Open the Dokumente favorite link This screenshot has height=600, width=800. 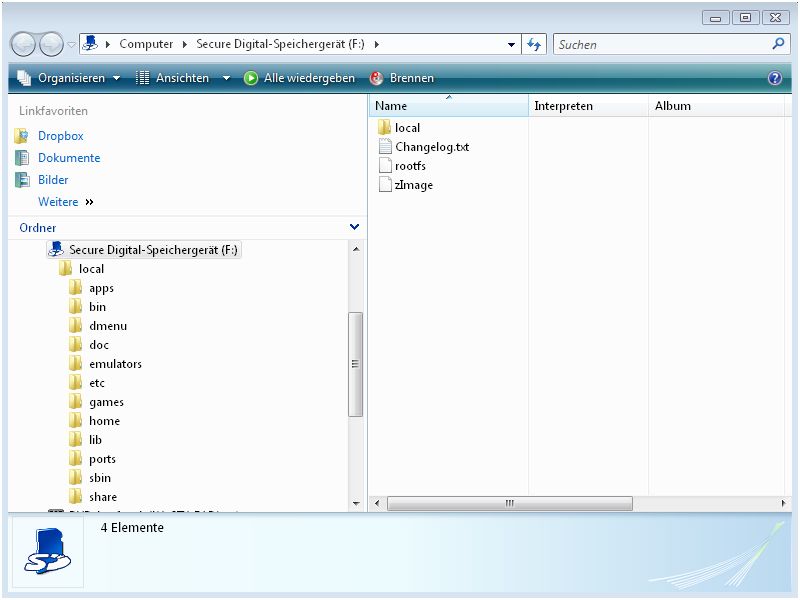[68, 158]
